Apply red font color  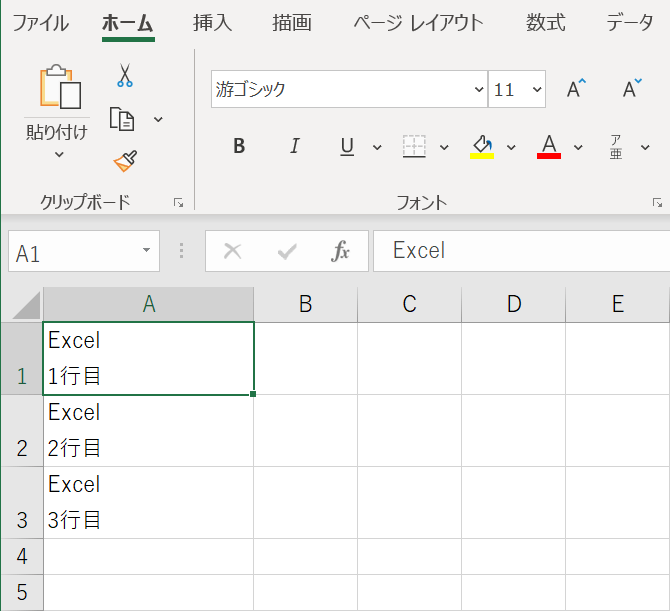tap(549, 147)
